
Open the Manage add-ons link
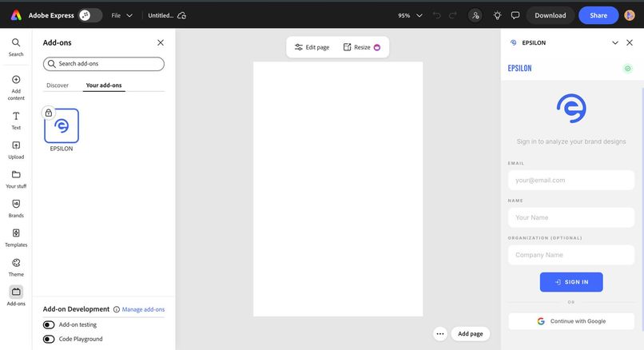coord(143,309)
